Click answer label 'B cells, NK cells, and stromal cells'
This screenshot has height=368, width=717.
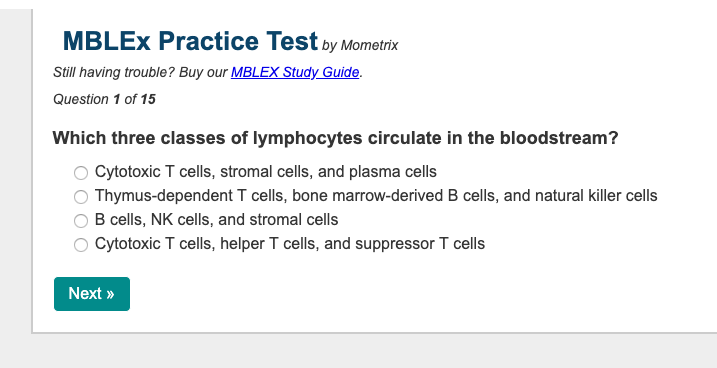click(x=216, y=220)
